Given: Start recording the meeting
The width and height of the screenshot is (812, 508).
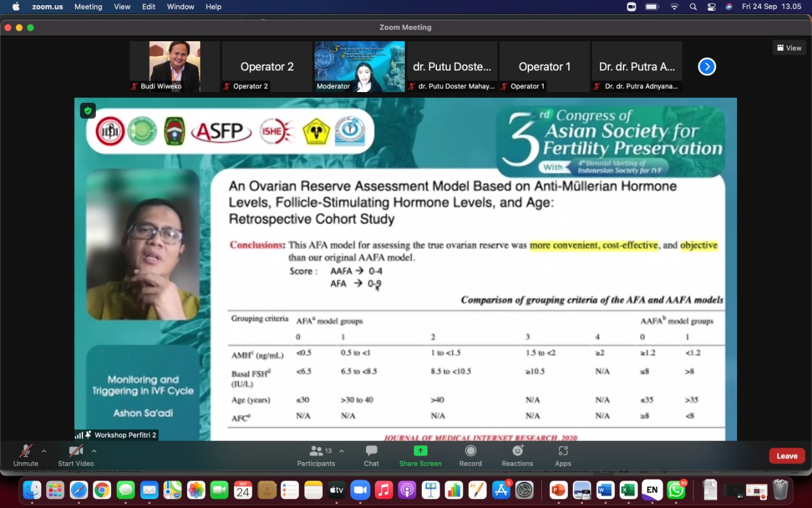Looking at the screenshot, I should [x=470, y=455].
